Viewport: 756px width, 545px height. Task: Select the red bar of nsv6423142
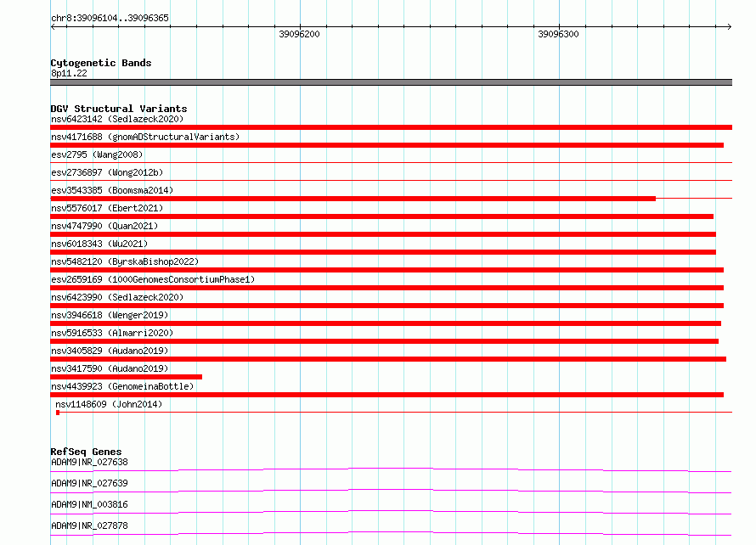click(x=391, y=127)
